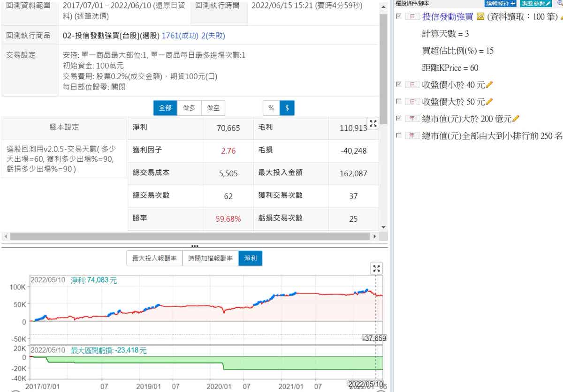Expand the net profit chart to fullscreen
The image size is (563, 392).
376,268
